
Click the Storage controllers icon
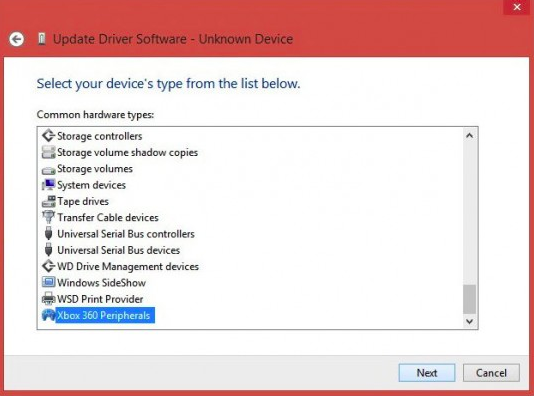point(48,136)
